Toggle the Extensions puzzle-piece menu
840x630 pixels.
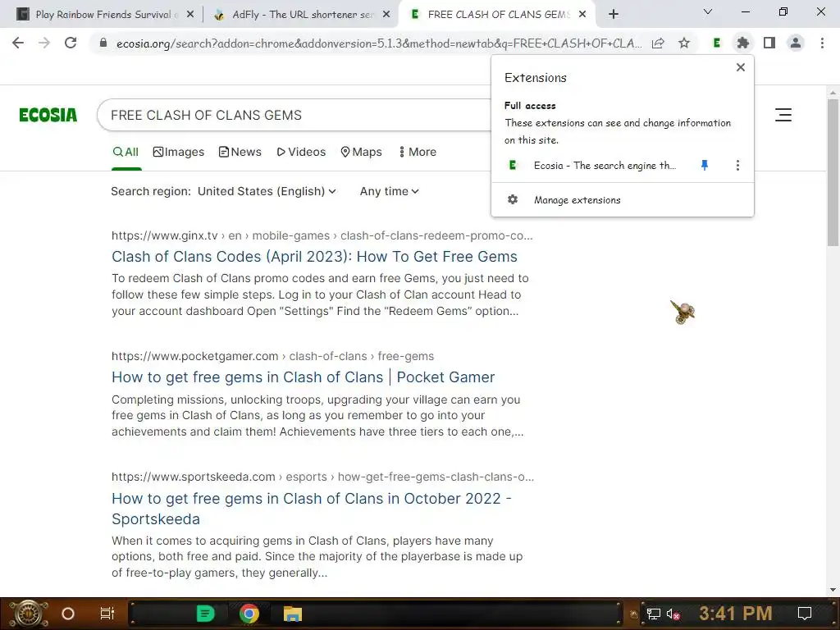[x=742, y=43]
